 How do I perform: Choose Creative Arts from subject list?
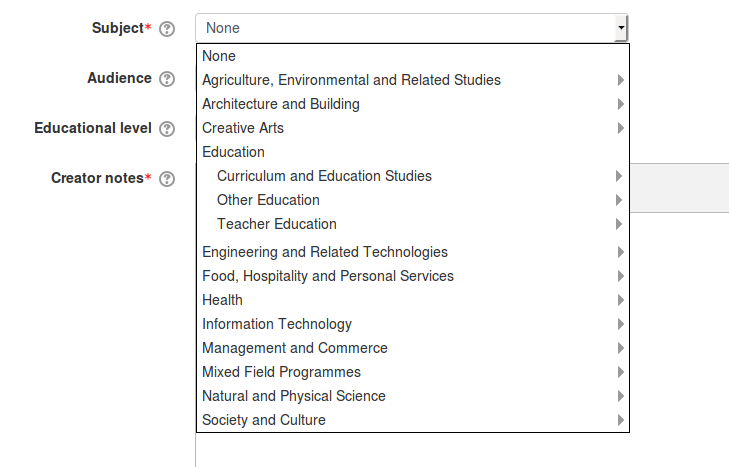tap(413, 128)
